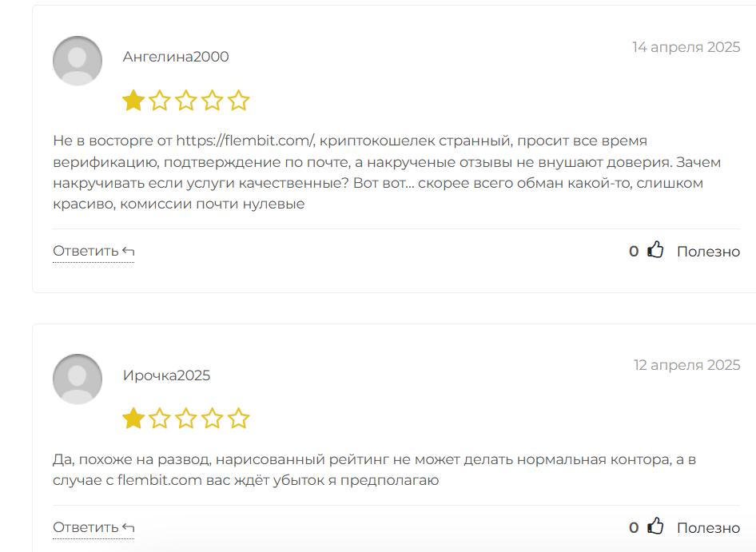Click the fourth star in Ирочка2025's rating
The width and height of the screenshot is (756, 552).
(213, 419)
